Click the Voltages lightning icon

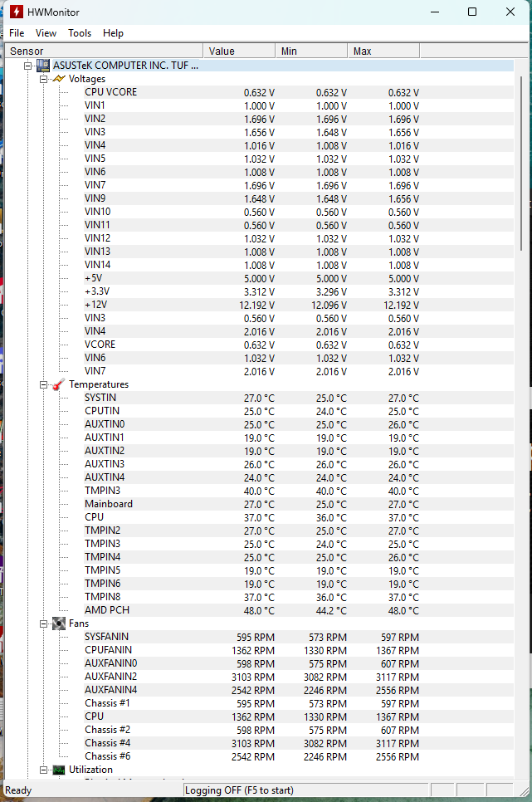tap(59, 79)
